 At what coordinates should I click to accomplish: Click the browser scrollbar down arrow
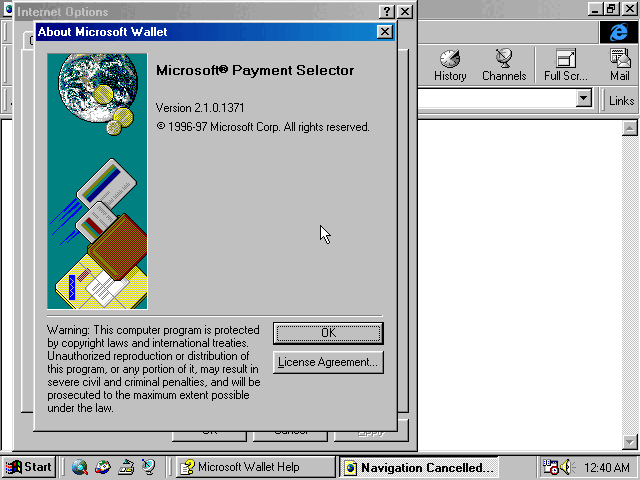click(x=629, y=441)
